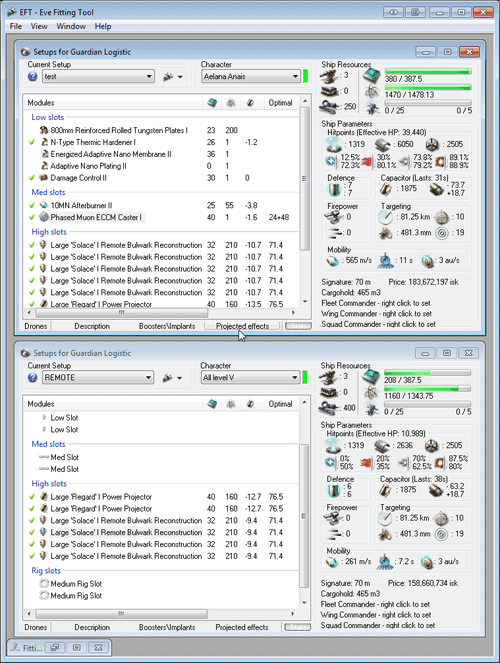The width and height of the screenshot is (500, 663).
Task: Open Description tab in top window
Action: pyautogui.click(x=92, y=326)
